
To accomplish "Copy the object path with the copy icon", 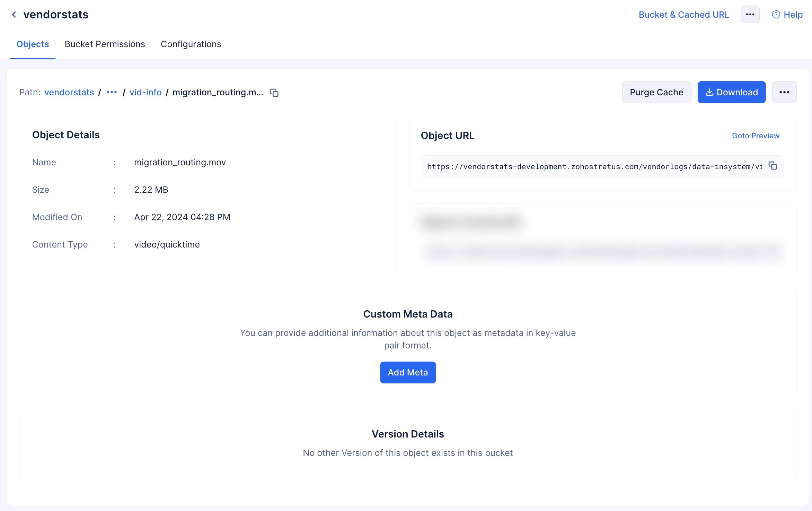I will click(274, 93).
